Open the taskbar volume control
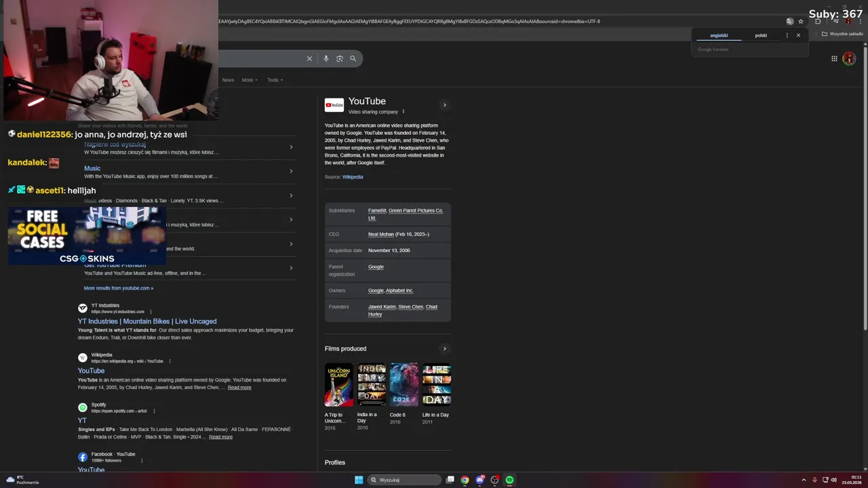This screenshot has height=488, width=868. click(833, 480)
